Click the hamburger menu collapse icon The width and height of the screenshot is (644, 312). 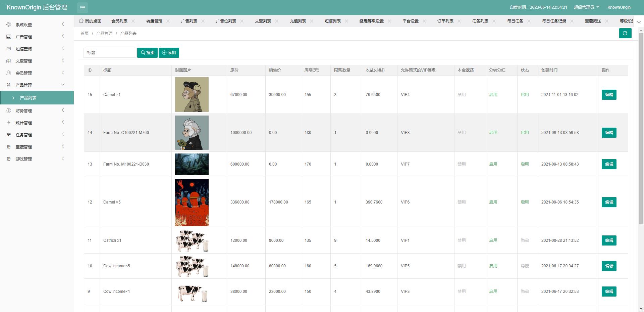click(x=83, y=7)
